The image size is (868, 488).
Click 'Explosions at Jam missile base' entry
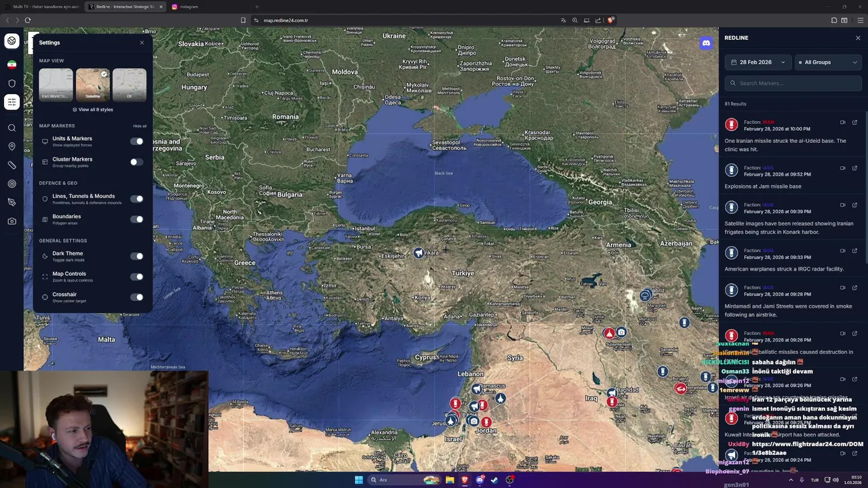(763, 186)
